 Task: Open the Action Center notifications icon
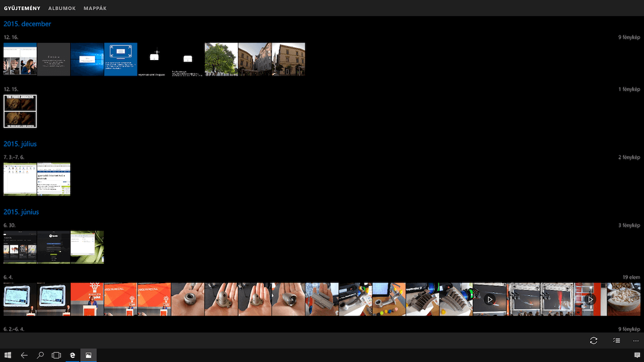(637, 355)
